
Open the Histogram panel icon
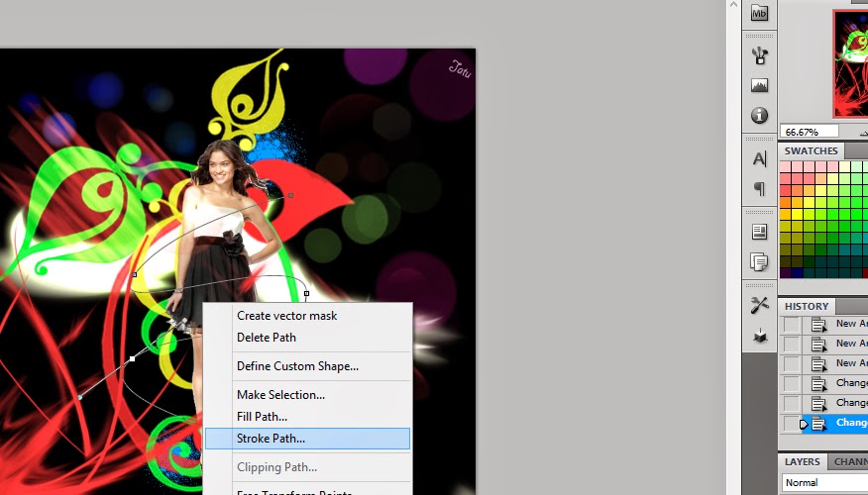pos(759,85)
